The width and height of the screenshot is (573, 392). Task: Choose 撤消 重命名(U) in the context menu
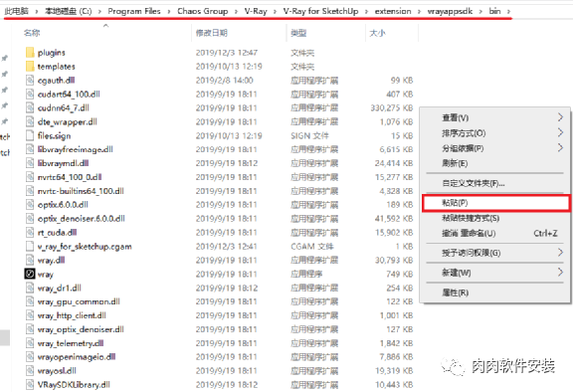[x=469, y=233]
